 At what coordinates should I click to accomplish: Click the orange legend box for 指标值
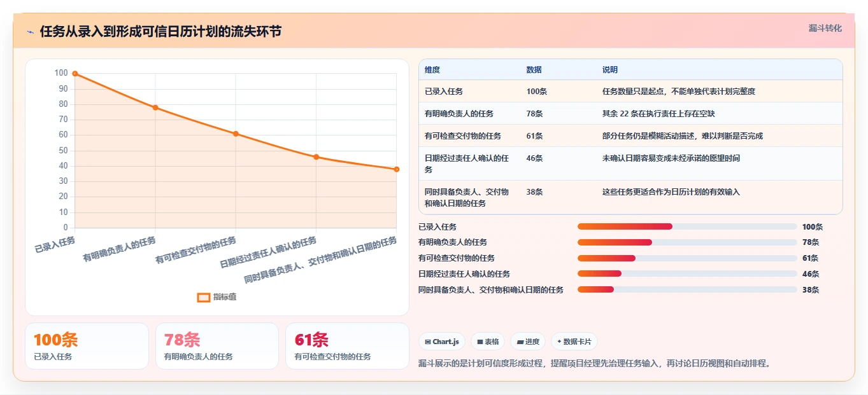point(204,297)
